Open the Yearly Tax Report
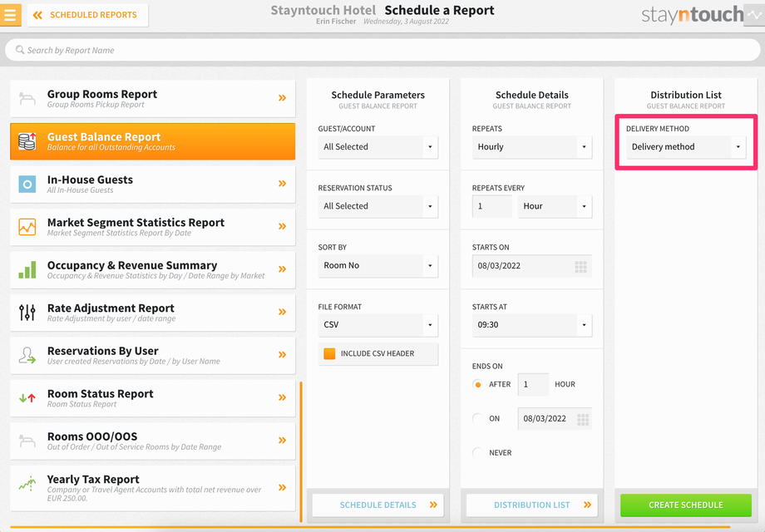The width and height of the screenshot is (765, 532). pyautogui.click(x=153, y=488)
